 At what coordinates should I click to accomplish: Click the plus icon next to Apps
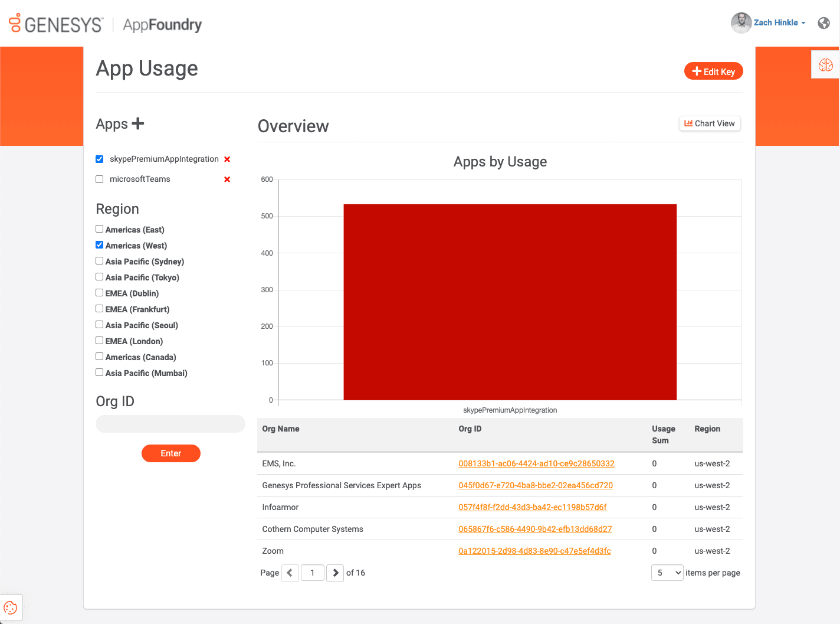[137, 123]
